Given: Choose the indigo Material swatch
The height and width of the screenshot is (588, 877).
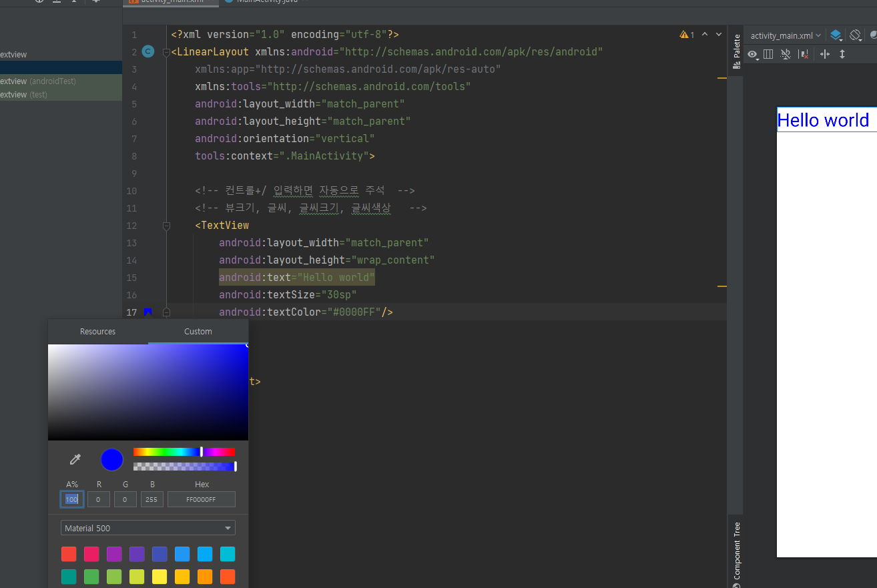Looking at the screenshot, I should pyautogui.click(x=160, y=554).
